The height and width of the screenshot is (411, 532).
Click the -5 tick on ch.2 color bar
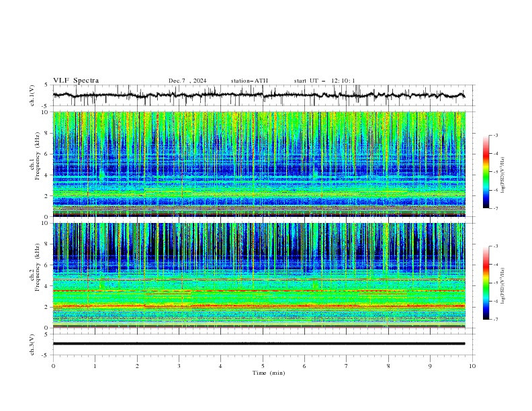click(495, 283)
